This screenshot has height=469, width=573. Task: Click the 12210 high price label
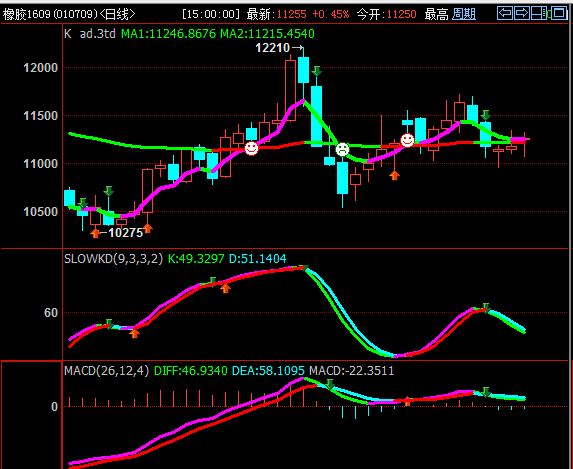pyautogui.click(x=273, y=48)
